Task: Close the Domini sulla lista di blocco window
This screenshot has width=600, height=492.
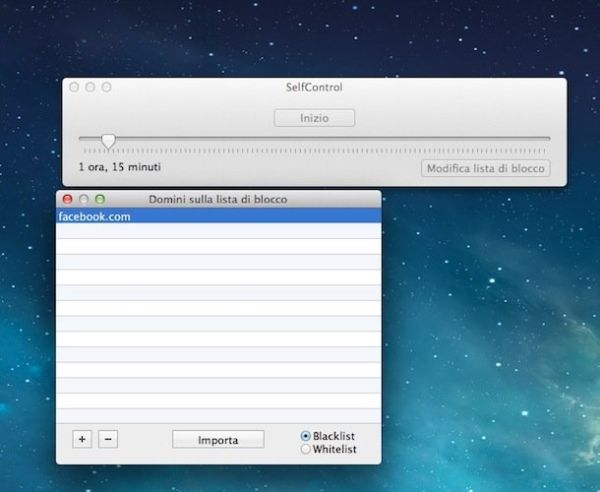Action: click(x=68, y=200)
